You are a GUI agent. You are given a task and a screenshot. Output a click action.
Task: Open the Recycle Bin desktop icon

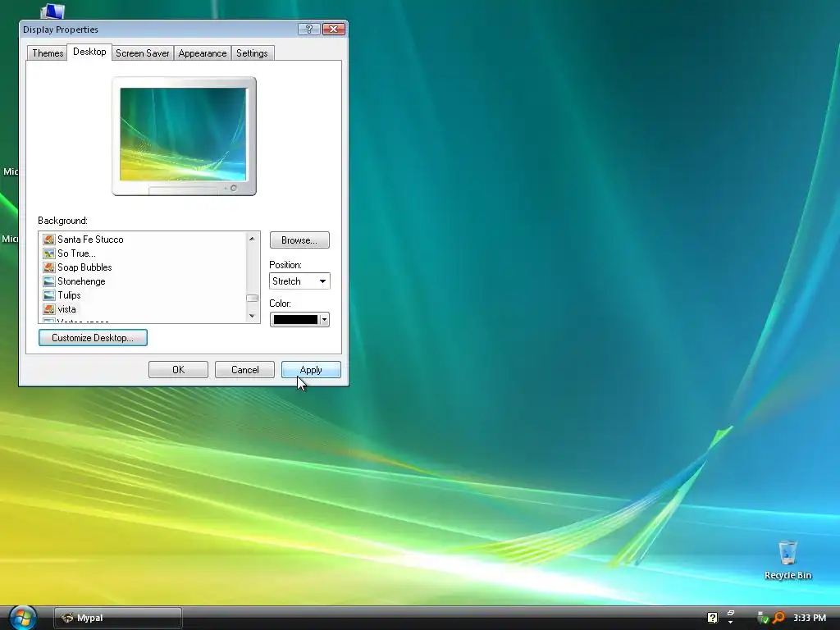pyautogui.click(x=788, y=559)
